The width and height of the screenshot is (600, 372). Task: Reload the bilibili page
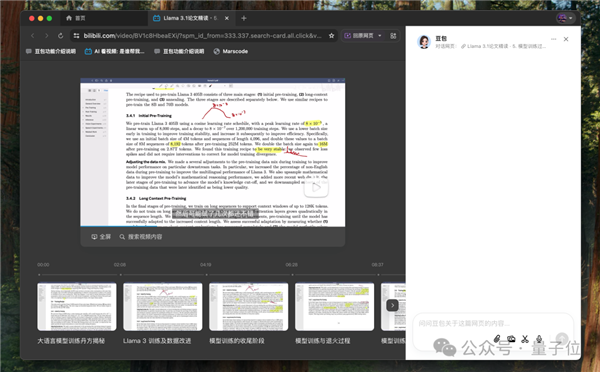coord(60,36)
